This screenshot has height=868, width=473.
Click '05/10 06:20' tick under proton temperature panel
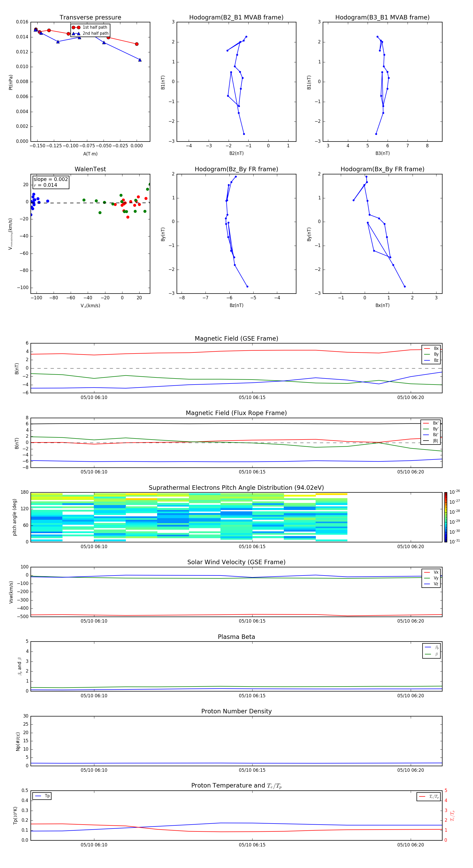pyautogui.click(x=410, y=845)
